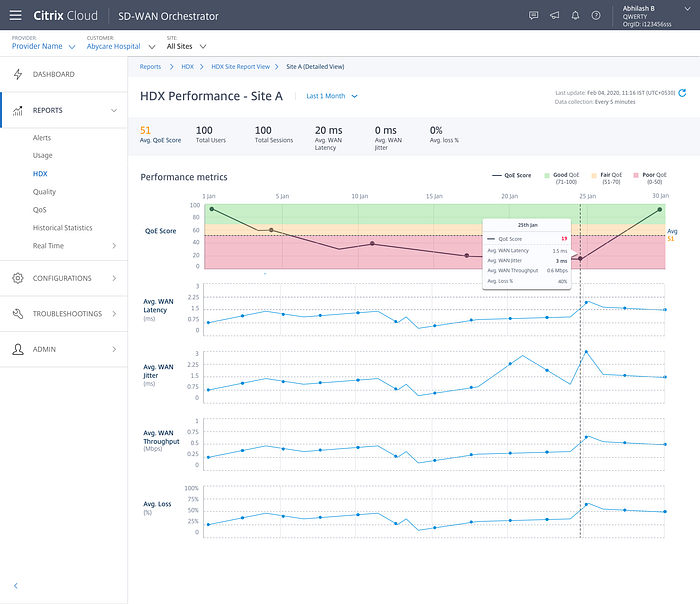Open the All Sites dropdown

(186, 46)
